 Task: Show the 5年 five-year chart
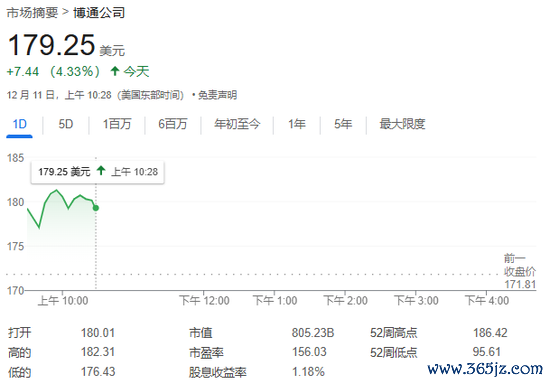[x=343, y=124]
